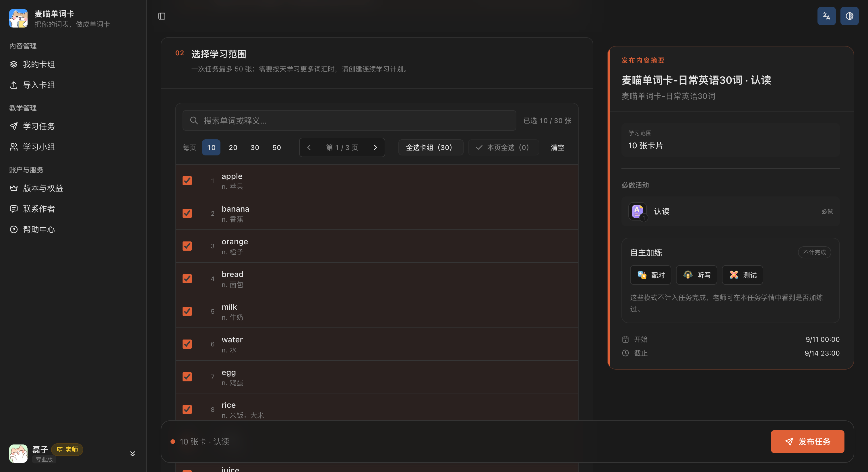This screenshot has height=472, width=868.
Task: Uncheck the banana card checkbox
Action: (187, 213)
